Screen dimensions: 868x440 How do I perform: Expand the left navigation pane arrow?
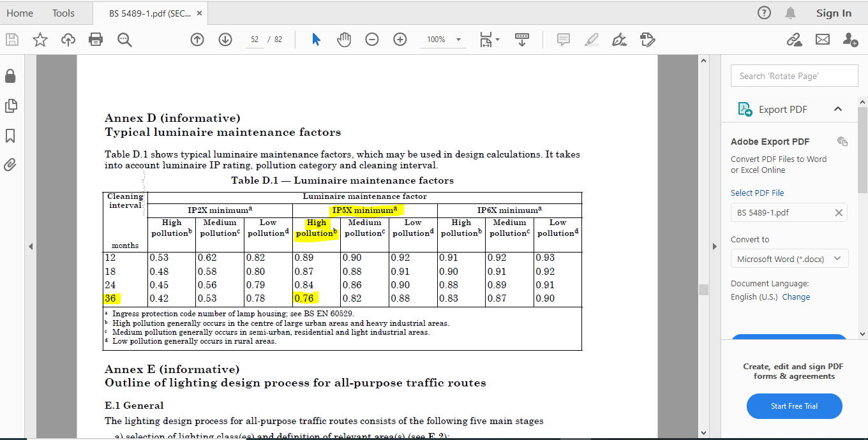[30, 246]
